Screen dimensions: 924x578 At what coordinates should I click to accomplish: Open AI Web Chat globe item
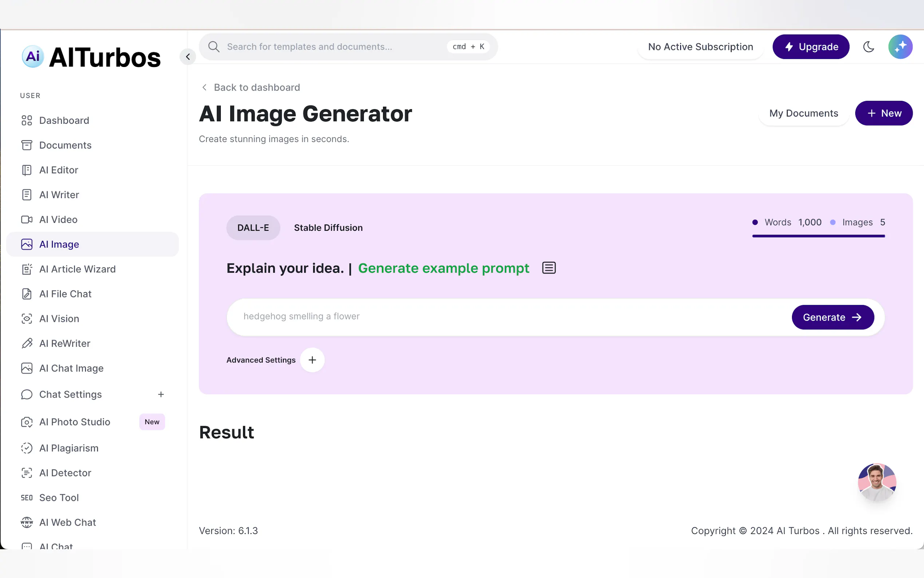click(67, 522)
